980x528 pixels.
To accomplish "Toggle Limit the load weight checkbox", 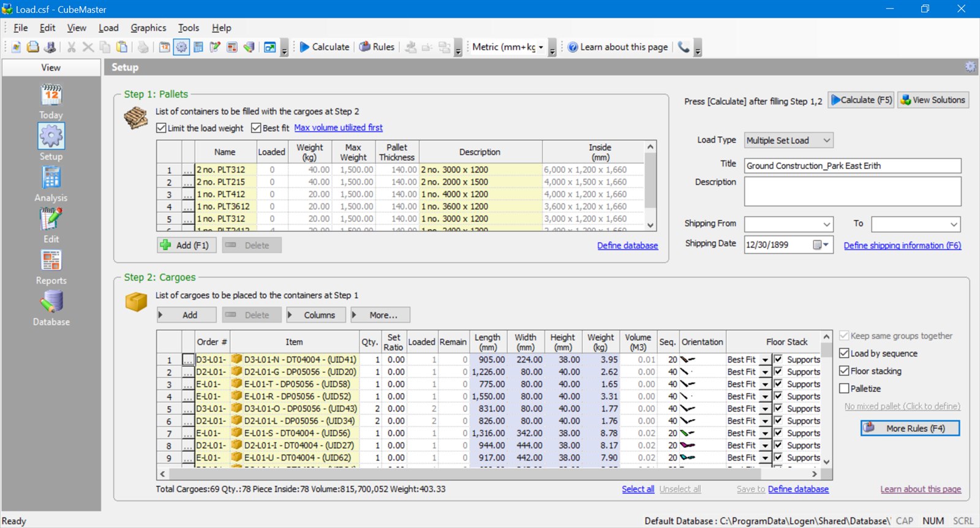I will (x=161, y=128).
